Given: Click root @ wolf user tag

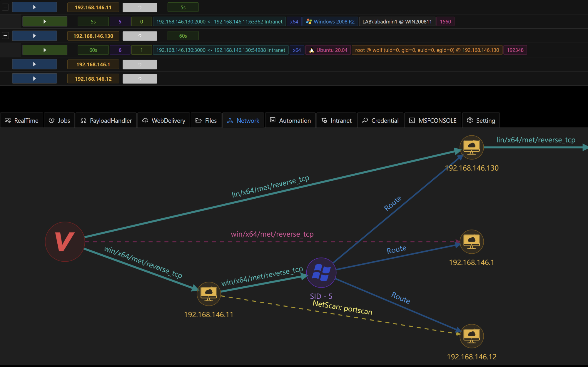Looking at the screenshot, I should [x=427, y=50].
